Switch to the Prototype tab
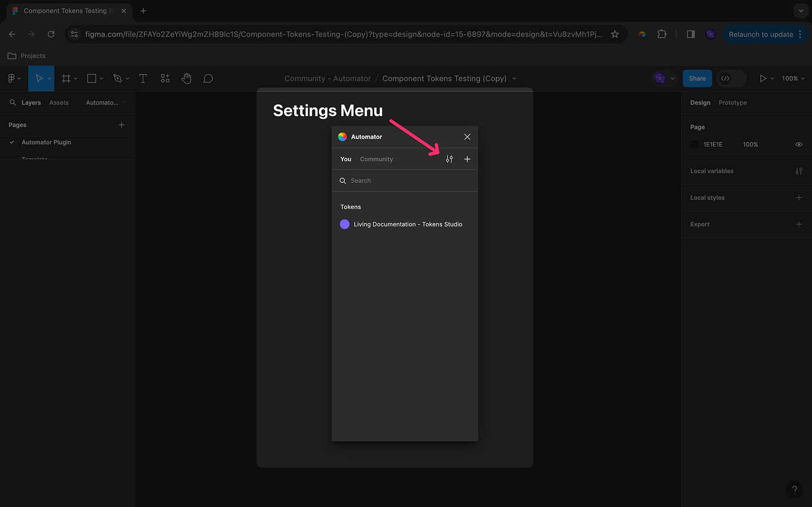The height and width of the screenshot is (507, 812). tap(732, 103)
